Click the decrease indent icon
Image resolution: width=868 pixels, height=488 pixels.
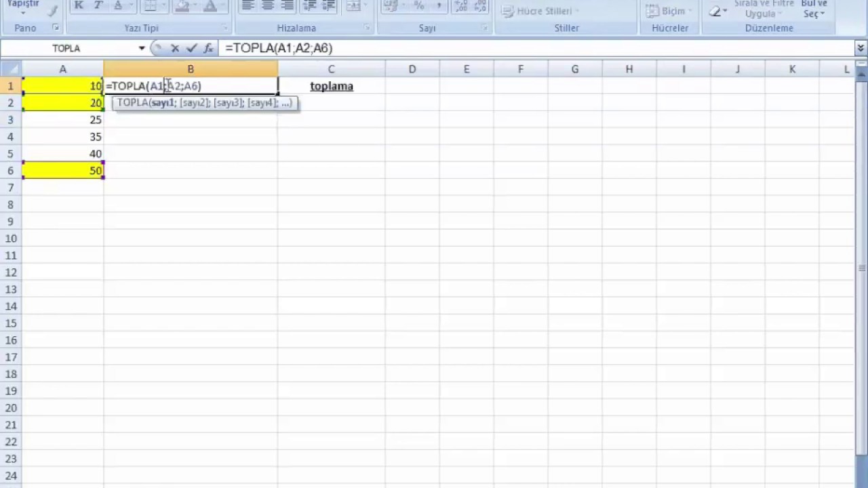[x=310, y=6]
